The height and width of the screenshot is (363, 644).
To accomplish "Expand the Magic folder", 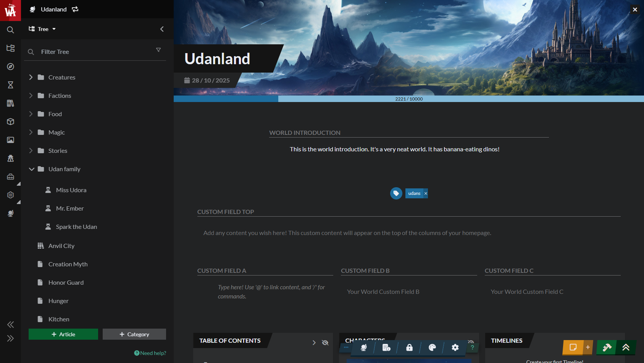I will 31,132.
